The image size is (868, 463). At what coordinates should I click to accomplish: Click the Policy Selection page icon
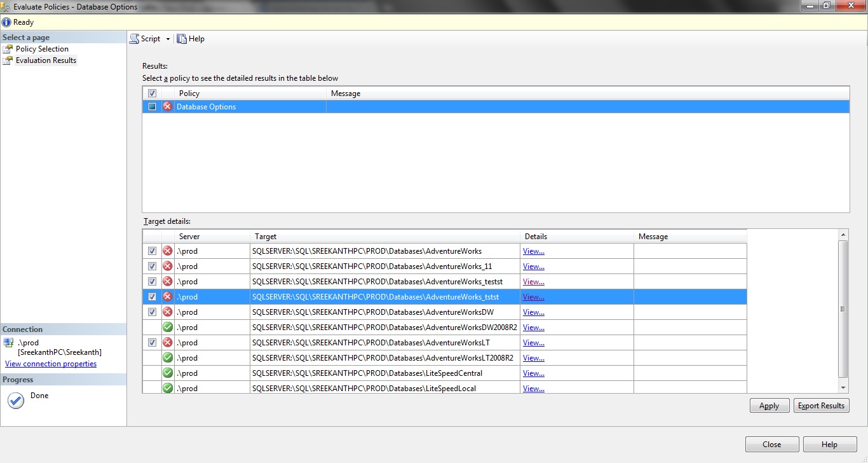(x=8, y=49)
